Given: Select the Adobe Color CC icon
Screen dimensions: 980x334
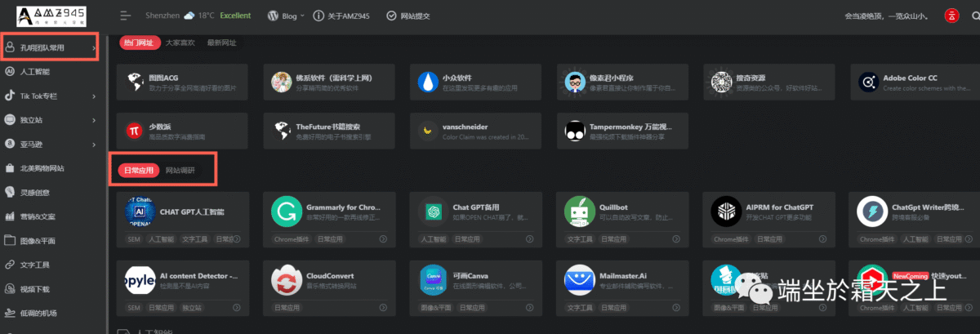Looking at the screenshot, I should (867, 81).
